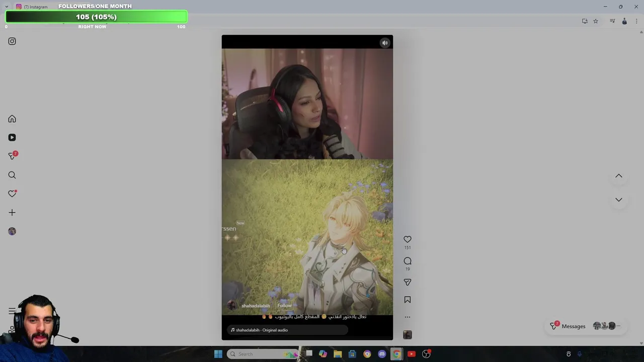Open Windows Start menu

coord(218,354)
